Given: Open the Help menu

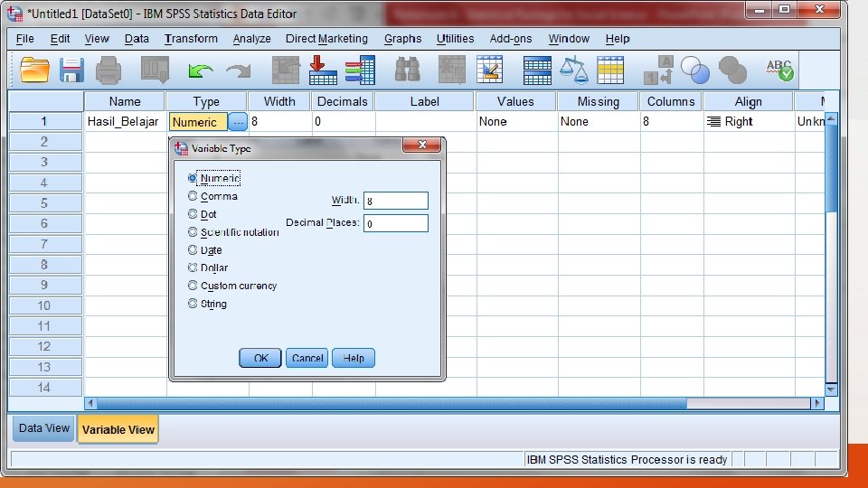Looking at the screenshot, I should click(x=618, y=39).
